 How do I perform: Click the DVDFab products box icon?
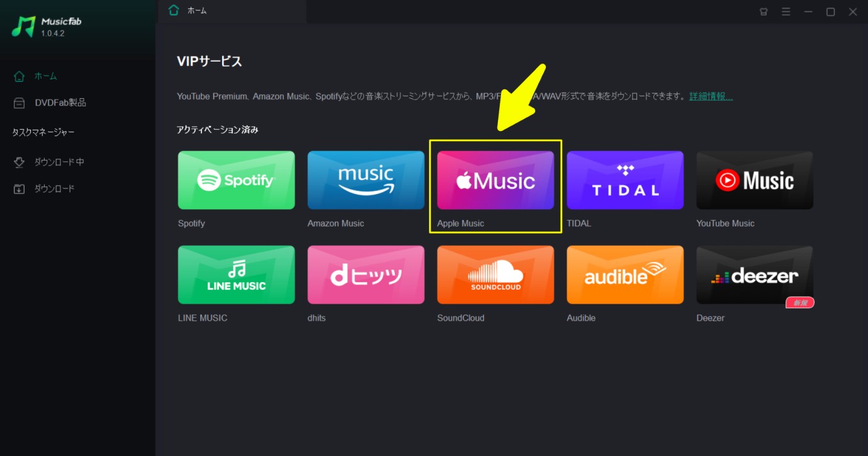click(20, 103)
